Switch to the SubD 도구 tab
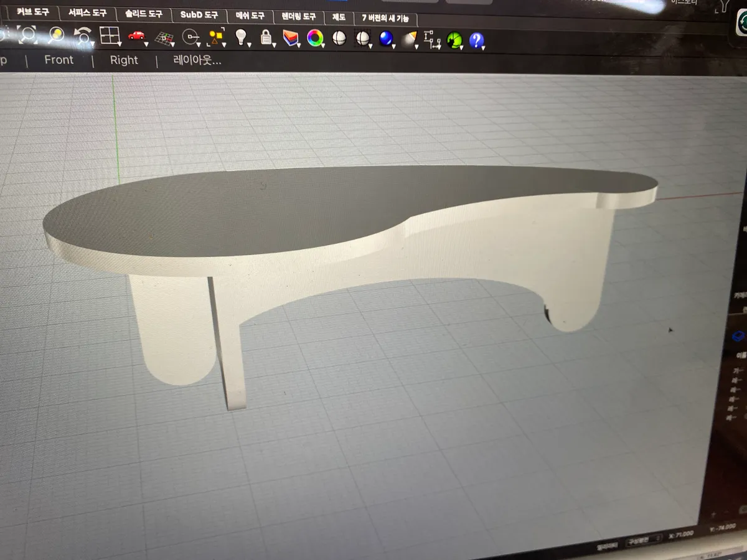747x560 pixels. 199,14
